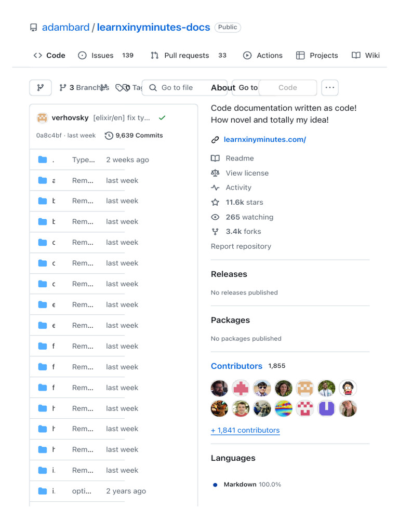399x532 pixels.
Task: Open the learnxinyminutes.com website link
Action: 264,139
